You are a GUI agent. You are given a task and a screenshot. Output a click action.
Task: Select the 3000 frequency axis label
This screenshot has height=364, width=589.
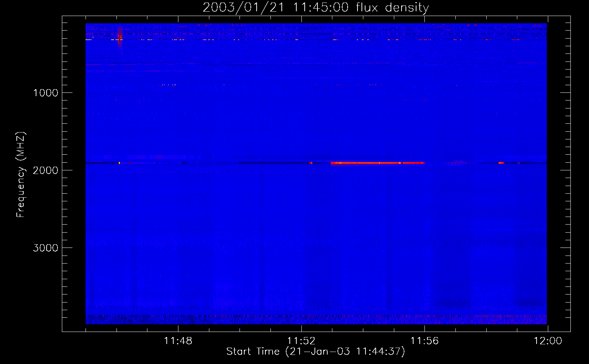(x=46, y=248)
